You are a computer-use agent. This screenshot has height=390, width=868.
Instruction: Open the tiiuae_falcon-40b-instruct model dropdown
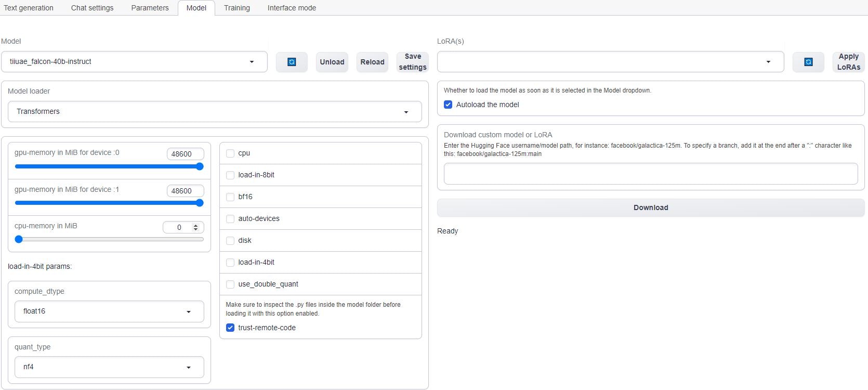click(134, 61)
